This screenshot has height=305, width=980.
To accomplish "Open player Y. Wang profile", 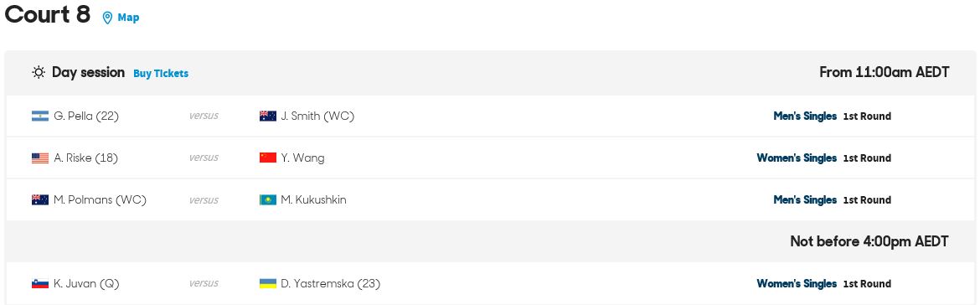I will [x=302, y=158].
